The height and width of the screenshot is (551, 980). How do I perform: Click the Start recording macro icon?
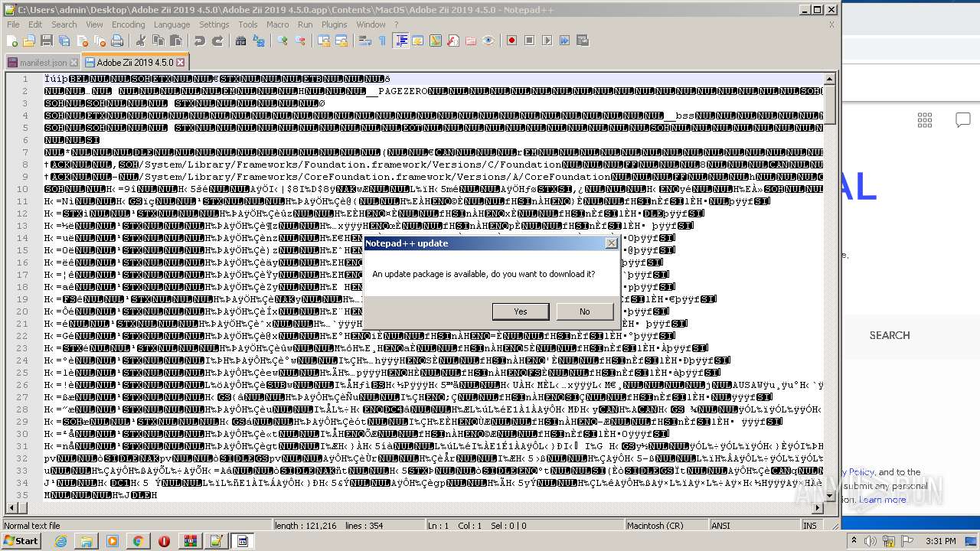(511, 41)
